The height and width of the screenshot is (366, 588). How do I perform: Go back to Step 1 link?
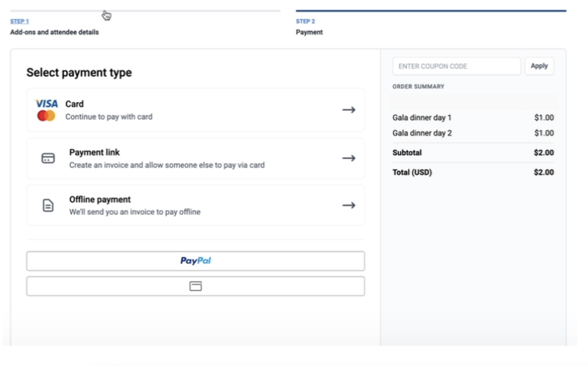[x=19, y=21]
